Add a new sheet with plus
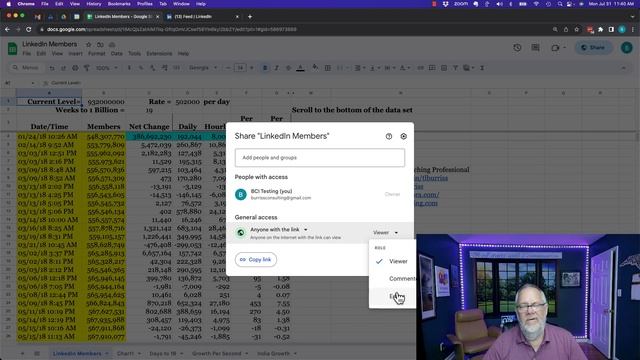This screenshot has height=360, width=640. 22,353
